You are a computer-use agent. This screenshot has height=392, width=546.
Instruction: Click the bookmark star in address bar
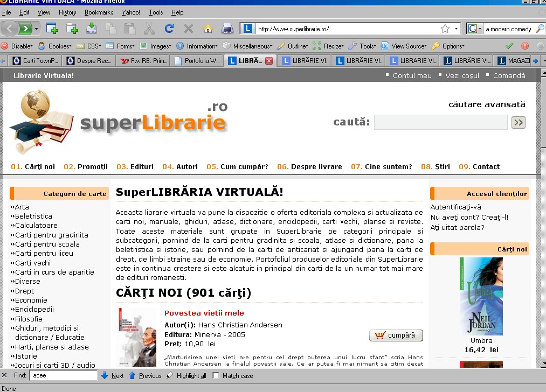pyautogui.click(x=445, y=29)
